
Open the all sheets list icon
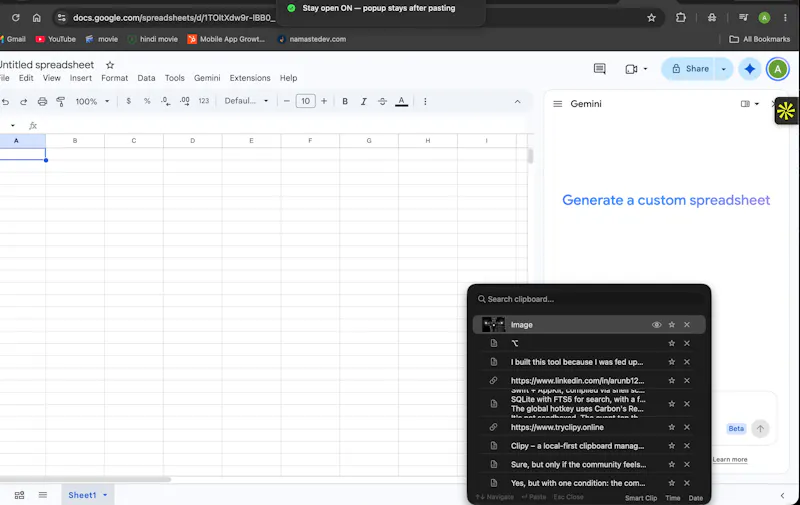pos(43,495)
